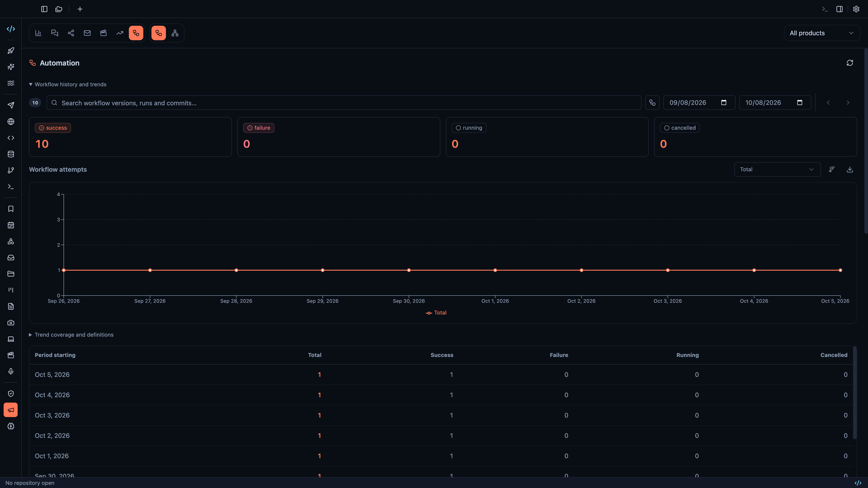This screenshot has height=488, width=868.
Task: Open the bar chart analytics tab
Action: pos(38,33)
